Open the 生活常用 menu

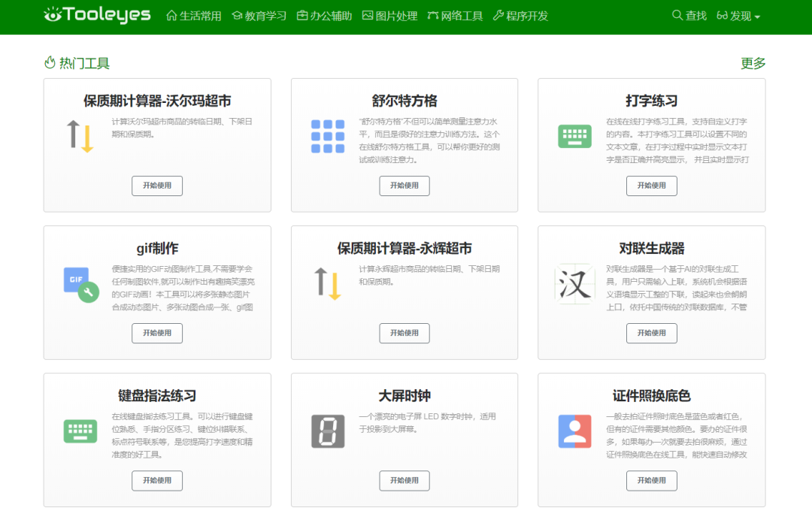point(193,16)
